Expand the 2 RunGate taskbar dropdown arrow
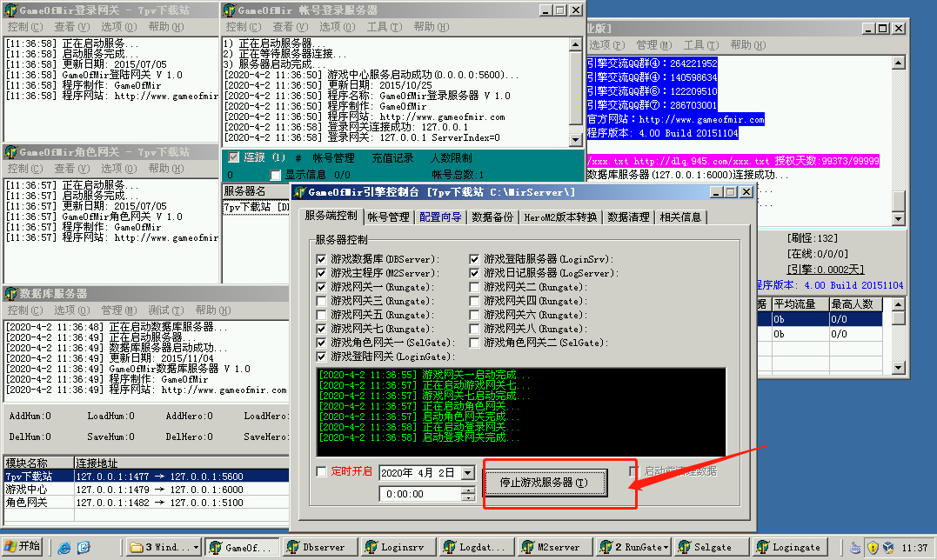Image resolution: width=937 pixels, height=560 pixels. (x=666, y=547)
